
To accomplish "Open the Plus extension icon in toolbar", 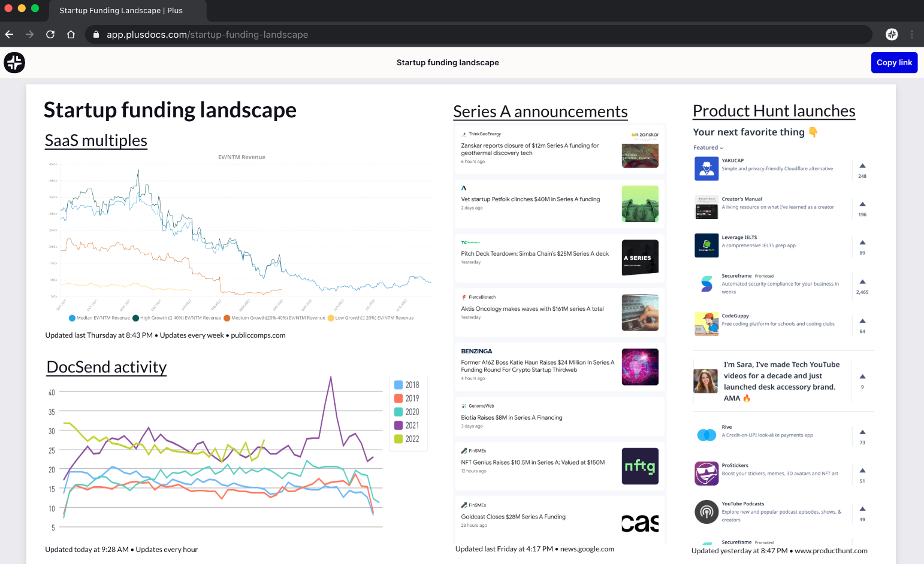I will 892,35.
